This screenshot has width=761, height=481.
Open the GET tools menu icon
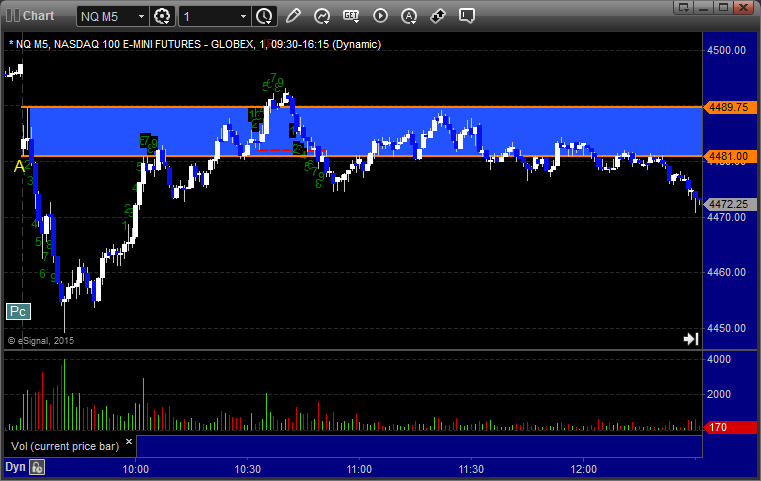point(351,16)
